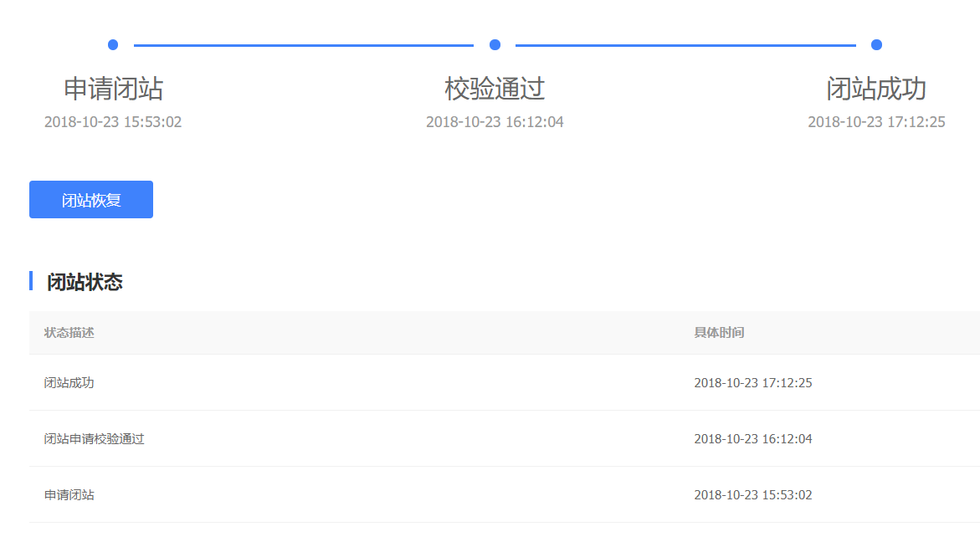Click step timestamp 2018-10-23 15:53:02 under 申请闭站

click(x=113, y=122)
